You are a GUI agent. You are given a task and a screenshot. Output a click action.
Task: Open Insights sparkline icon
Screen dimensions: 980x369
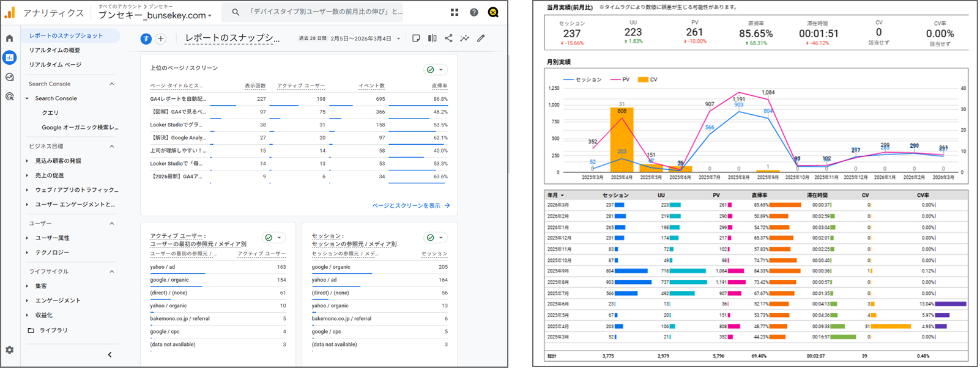[465, 38]
